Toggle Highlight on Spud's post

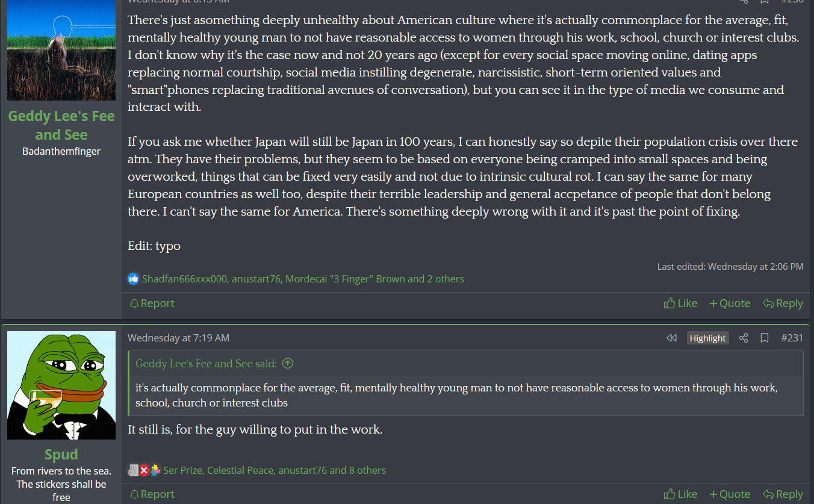point(707,338)
